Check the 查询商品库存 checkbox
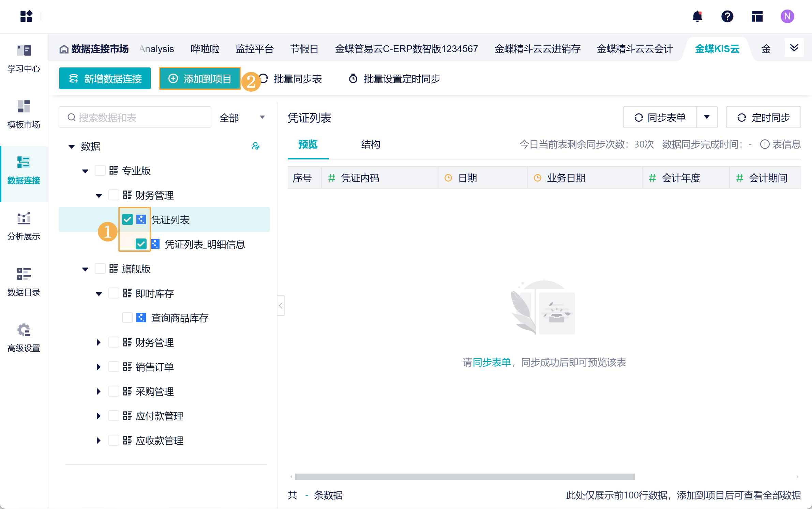The width and height of the screenshot is (812, 509). (127, 318)
